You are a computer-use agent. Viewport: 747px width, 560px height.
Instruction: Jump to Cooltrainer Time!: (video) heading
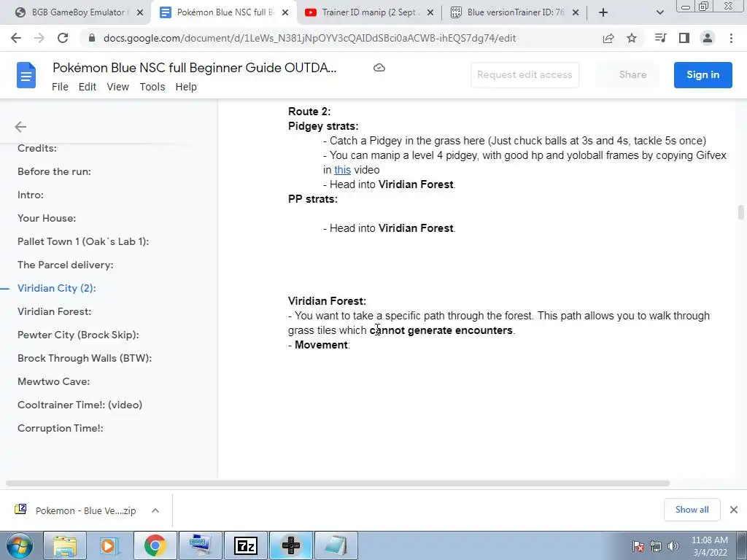(x=80, y=405)
